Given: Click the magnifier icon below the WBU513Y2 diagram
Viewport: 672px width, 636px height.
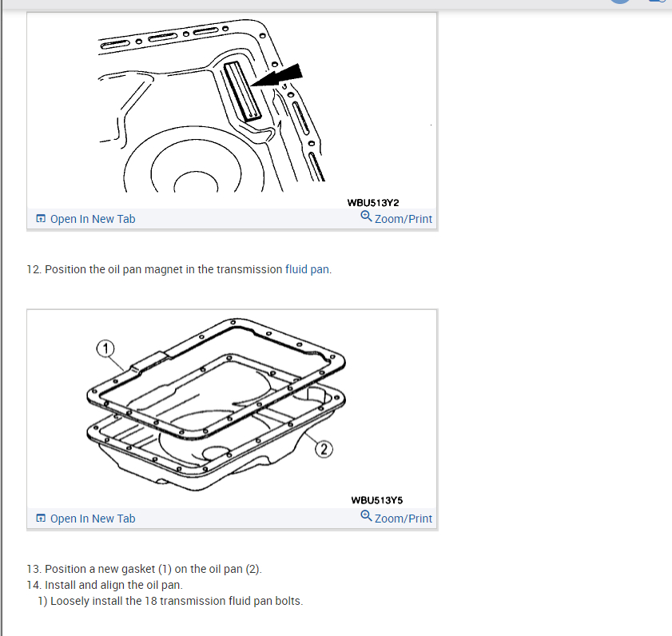Looking at the screenshot, I should point(366,216).
